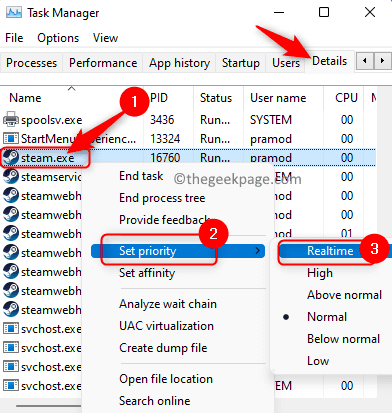The height and width of the screenshot is (413, 392).
Task: Toggle UAC virtualization menu entry
Action: coord(166,326)
